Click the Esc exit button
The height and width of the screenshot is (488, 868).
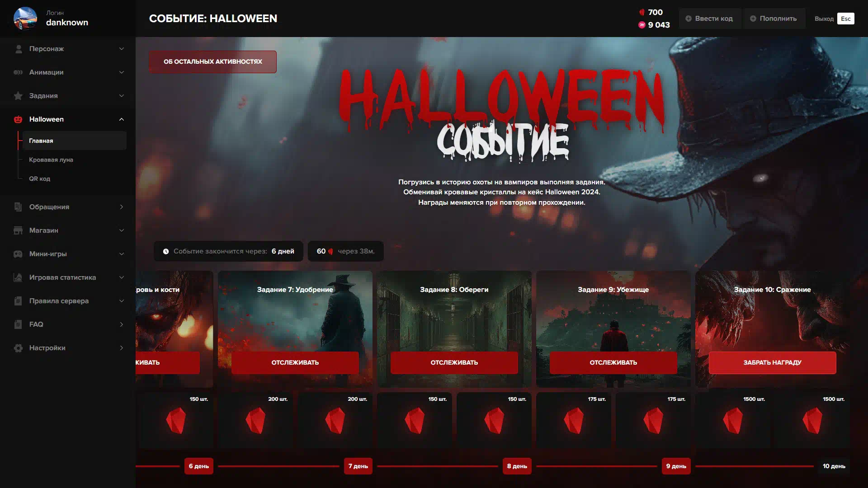[845, 19]
